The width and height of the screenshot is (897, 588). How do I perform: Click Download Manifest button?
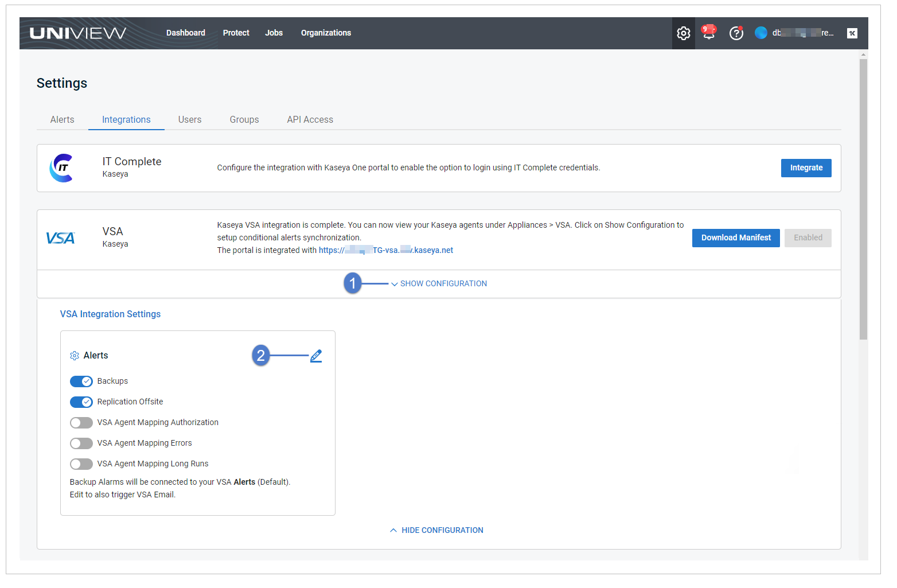tap(736, 238)
